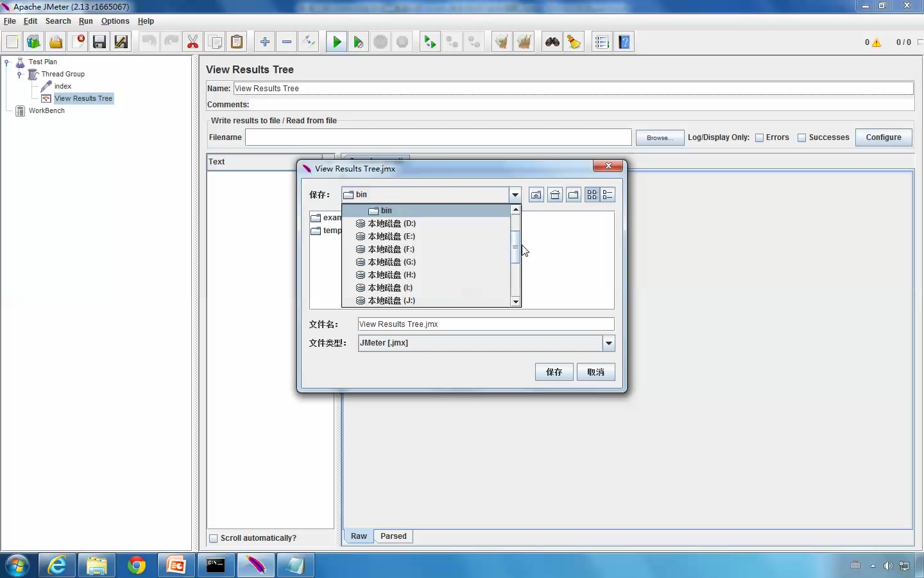The image size is (924, 578).
Task: Open the Edit menu
Action: tap(30, 21)
